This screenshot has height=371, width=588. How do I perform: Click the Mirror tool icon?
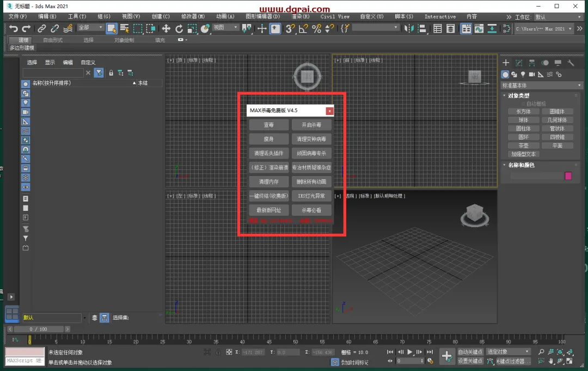(409, 28)
